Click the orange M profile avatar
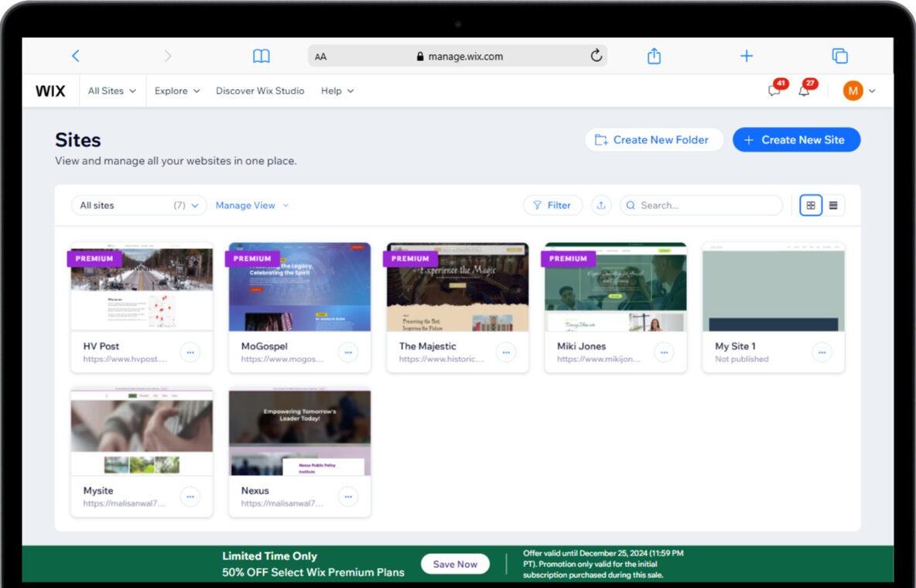 [x=853, y=91]
